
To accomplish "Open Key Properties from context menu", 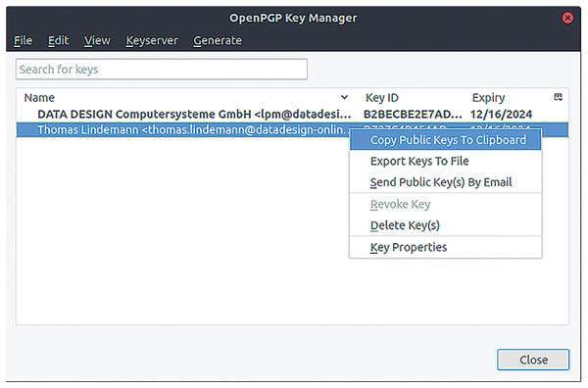I will pos(446,248).
